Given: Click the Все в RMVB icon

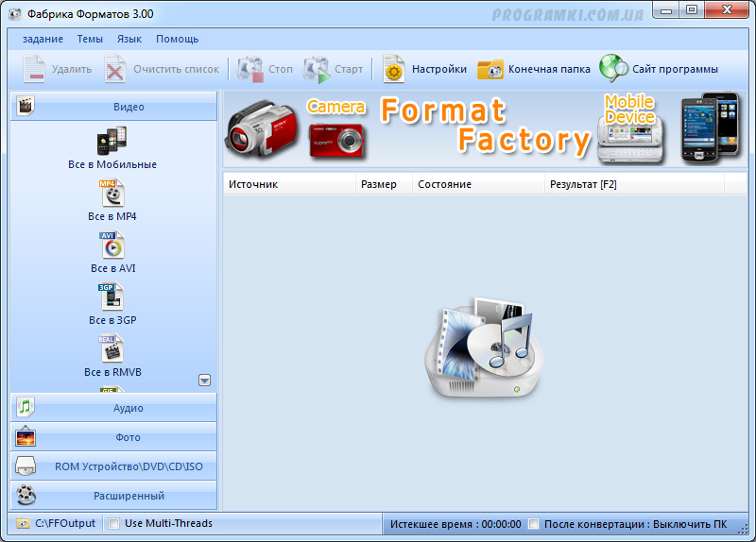Looking at the screenshot, I should (112, 348).
